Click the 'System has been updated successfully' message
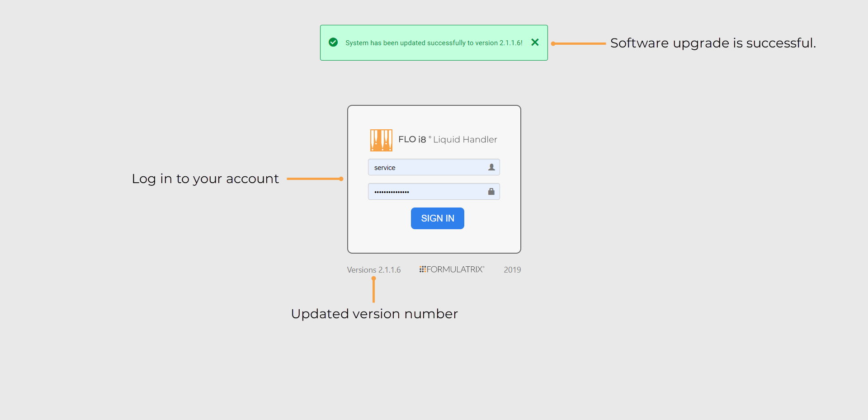 pos(434,43)
